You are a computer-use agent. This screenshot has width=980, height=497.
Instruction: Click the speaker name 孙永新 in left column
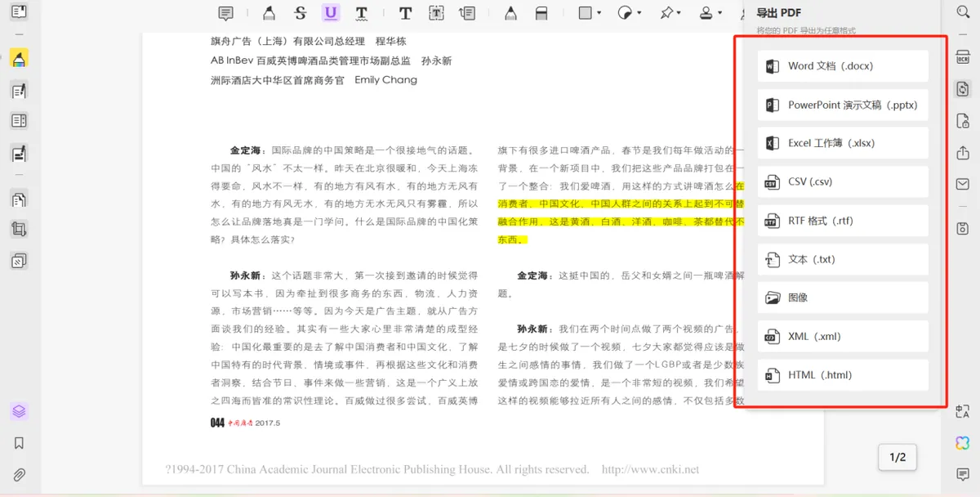pyautogui.click(x=246, y=275)
